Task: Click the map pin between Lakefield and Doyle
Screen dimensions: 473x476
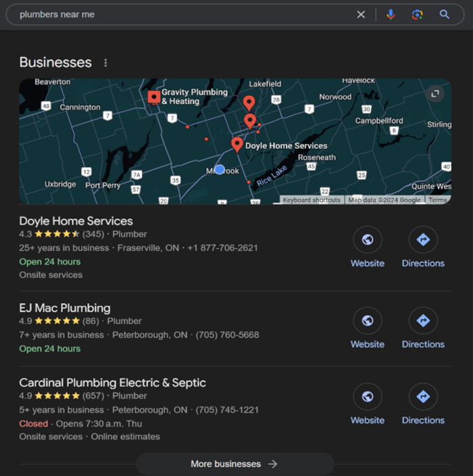Action: coord(250,121)
